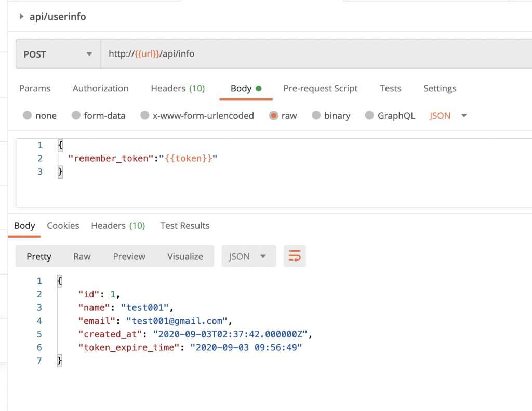Go to the Pre-request Script tab
Screen dimensions: 532x411
pyautogui.click(x=320, y=88)
